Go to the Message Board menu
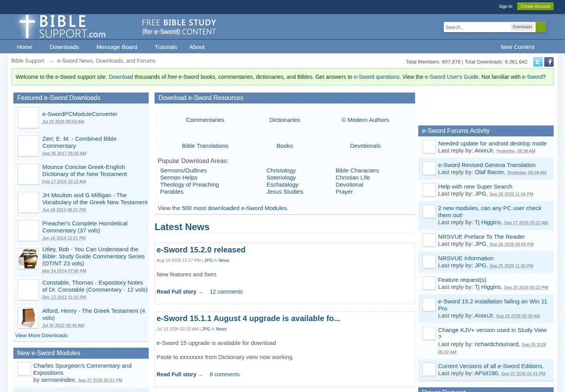 (117, 47)
